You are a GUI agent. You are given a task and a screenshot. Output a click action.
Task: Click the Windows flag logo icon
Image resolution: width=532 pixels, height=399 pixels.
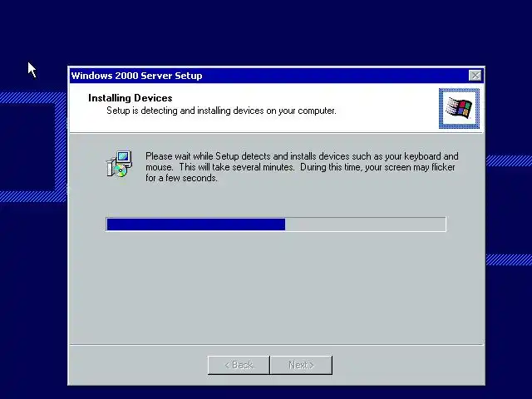pyautogui.click(x=459, y=108)
